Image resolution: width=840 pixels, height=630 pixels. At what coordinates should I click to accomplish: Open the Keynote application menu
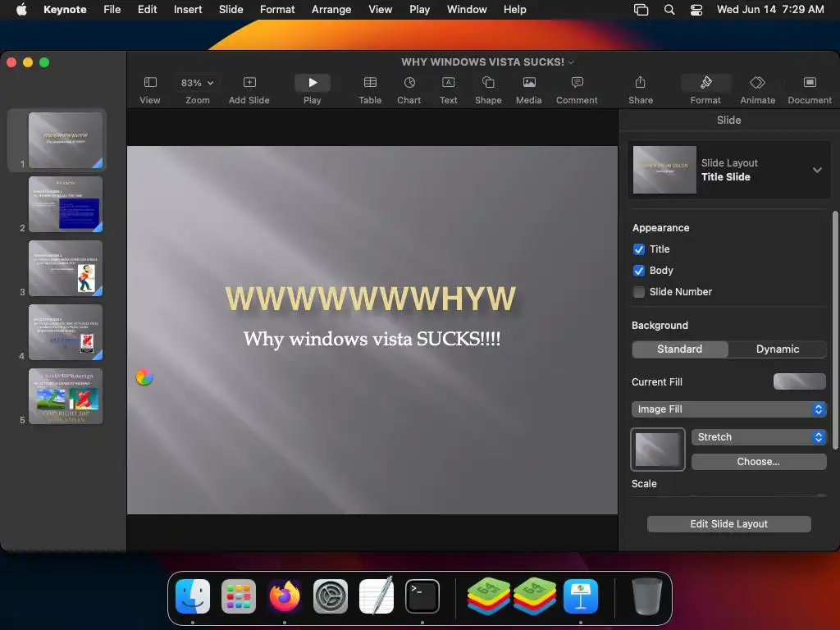pyautogui.click(x=65, y=9)
